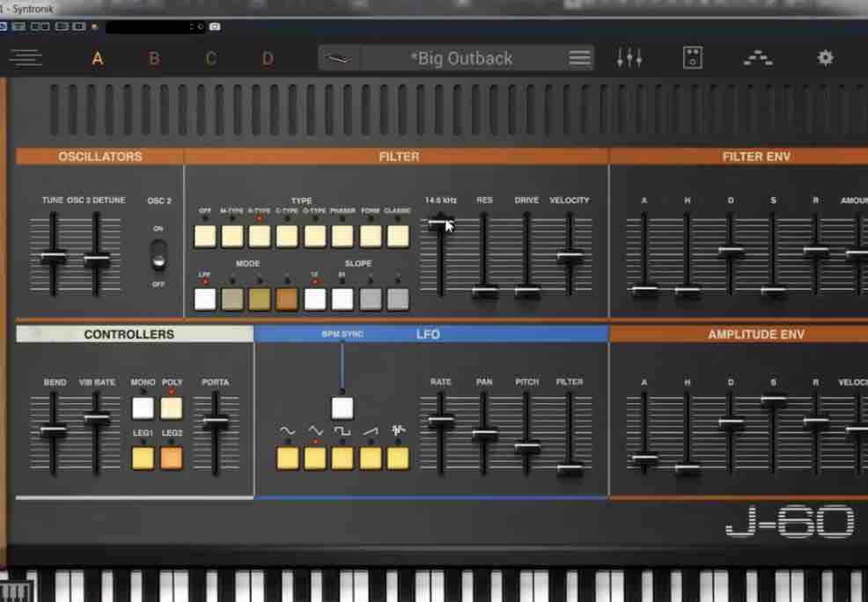Click Amplitude Env S sustain slider
Viewport: 868px width, 602px height.
click(x=773, y=399)
